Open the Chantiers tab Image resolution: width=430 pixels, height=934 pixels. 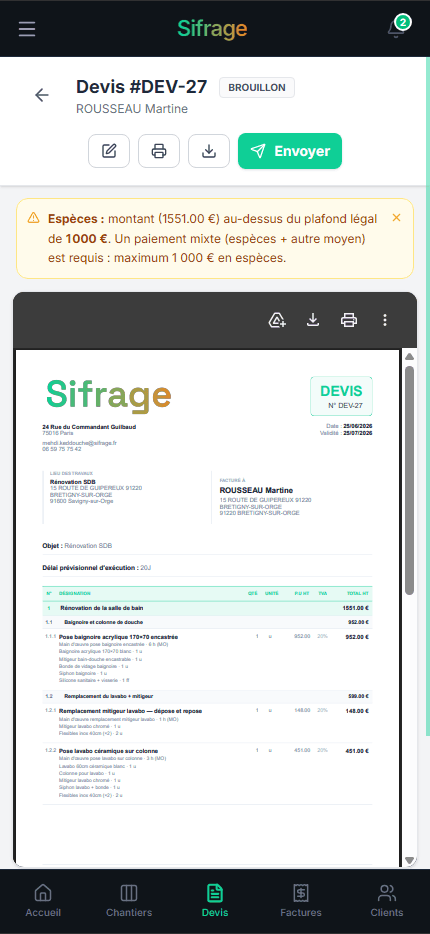click(129, 901)
